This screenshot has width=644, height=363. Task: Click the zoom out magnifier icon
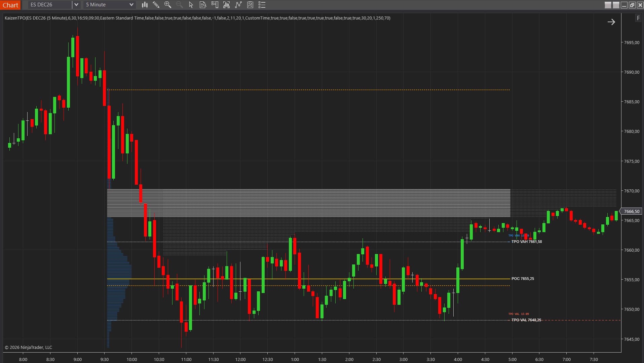pyautogui.click(x=180, y=5)
